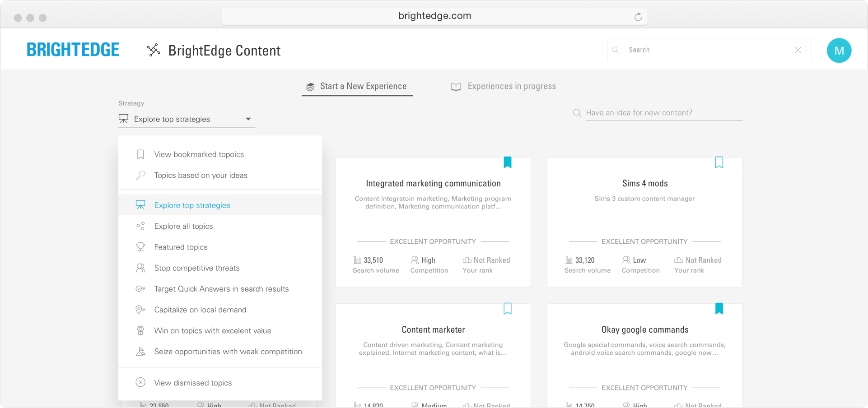868x408 pixels.
Task: Switch to Experiences in progress tab
Action: [x=503, y=86]
